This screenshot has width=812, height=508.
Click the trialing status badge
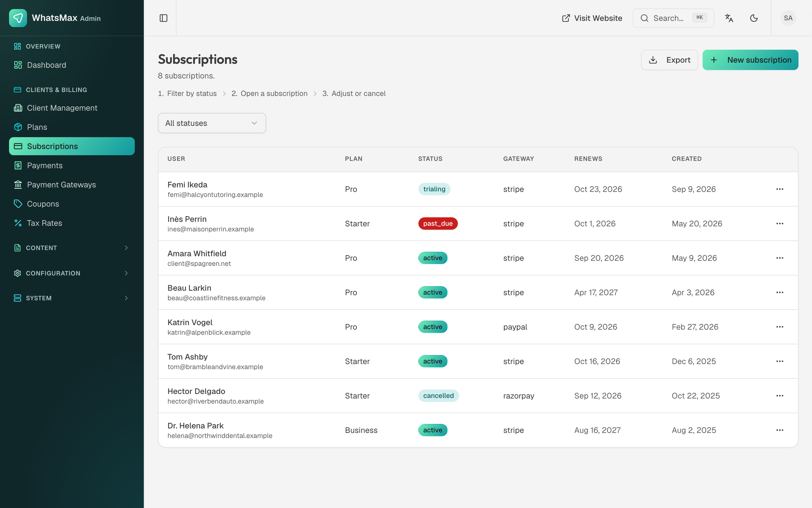[x=434, y=189]
